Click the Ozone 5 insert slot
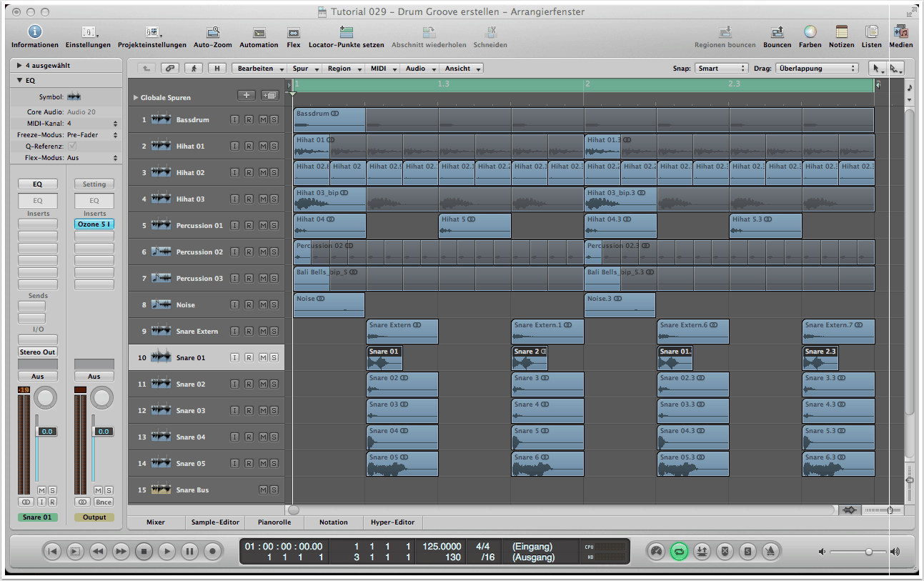924x581 pixels. click(x=94, y=224)
